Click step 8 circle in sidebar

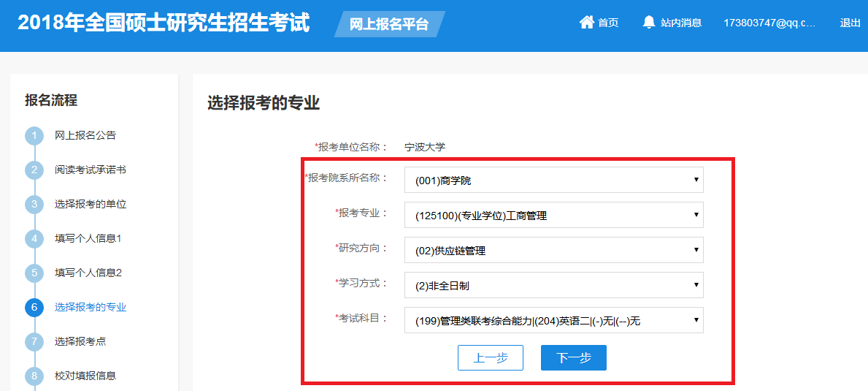[x=34, y=376]
